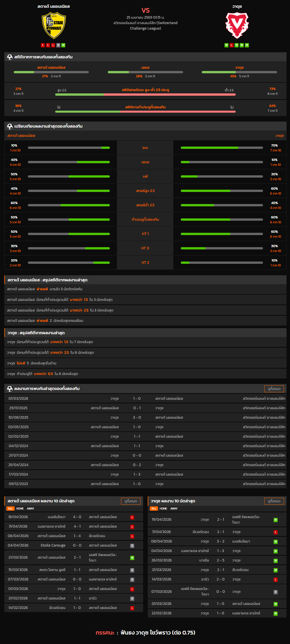Click the red Vaduz team crest logo
Image resolution: width=290 pixels, height=644 pixels.
tap(237, 26)
